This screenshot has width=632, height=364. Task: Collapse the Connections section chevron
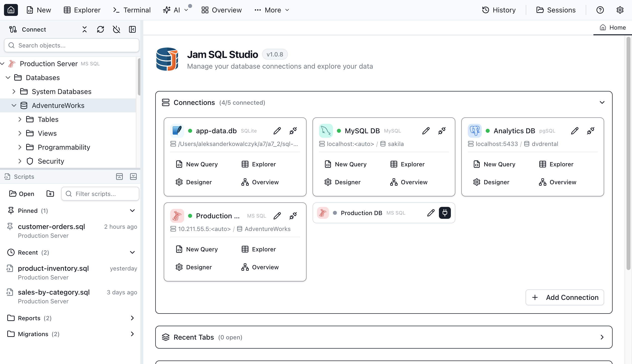click(602, 102)
